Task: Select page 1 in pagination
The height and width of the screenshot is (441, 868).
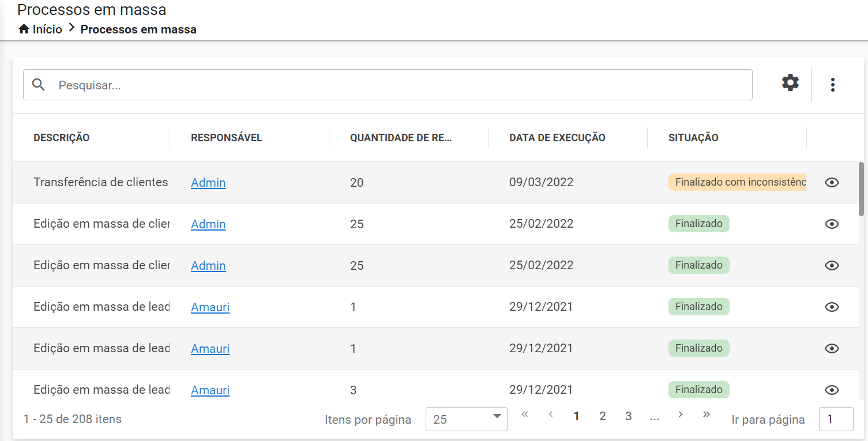Action: [576, 416]
